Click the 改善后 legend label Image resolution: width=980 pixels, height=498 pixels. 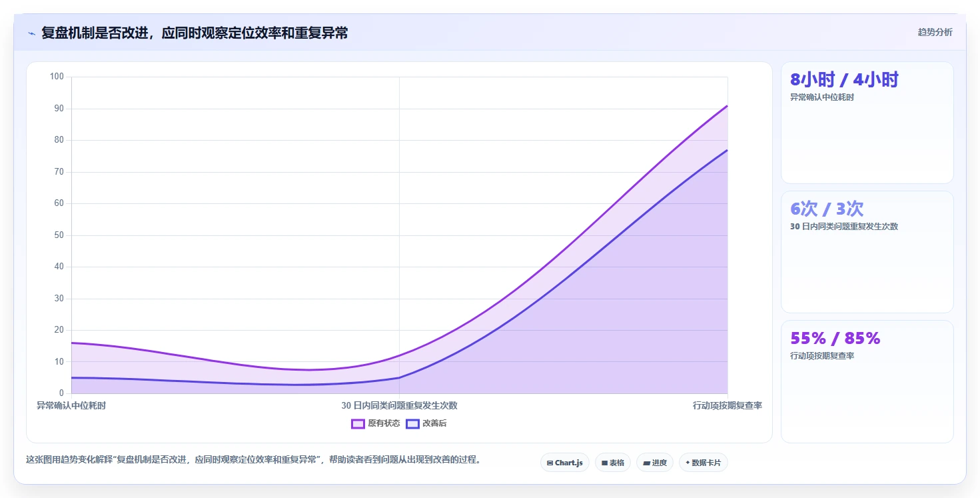[434, 424]
